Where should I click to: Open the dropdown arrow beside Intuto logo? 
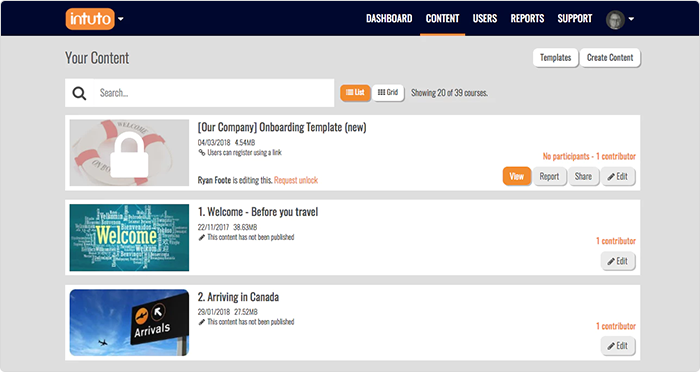pyautogui.click(x=121, y=19)
